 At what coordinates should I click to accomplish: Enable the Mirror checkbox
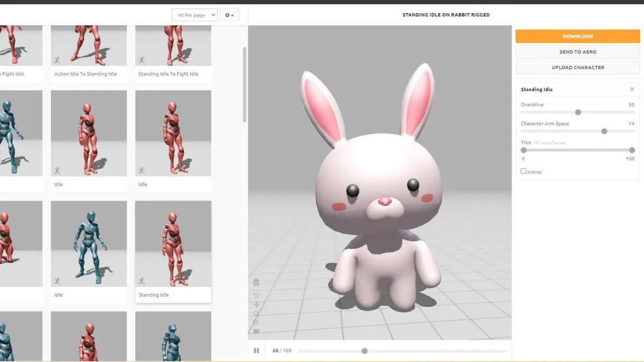click(x=524, y=171)
